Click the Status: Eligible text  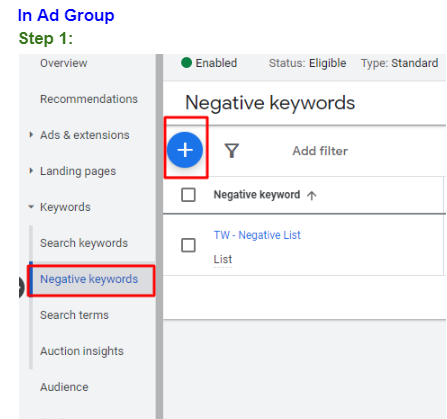pyautogui.click(x=307, y=63)
